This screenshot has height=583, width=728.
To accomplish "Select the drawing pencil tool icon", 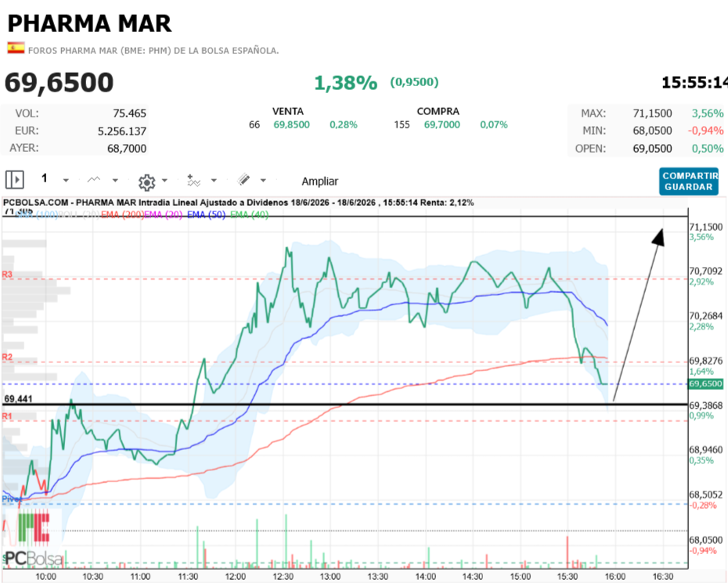I will (x=243, y=180).
